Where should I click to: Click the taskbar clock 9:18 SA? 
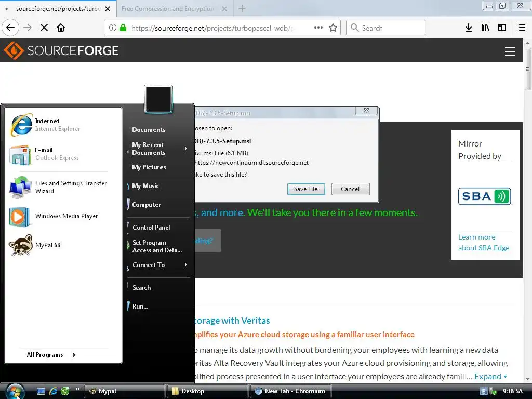pos(513,392)
